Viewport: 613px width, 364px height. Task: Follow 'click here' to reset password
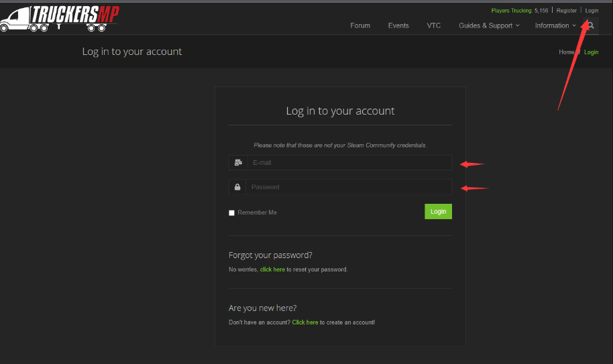[272, 269]
